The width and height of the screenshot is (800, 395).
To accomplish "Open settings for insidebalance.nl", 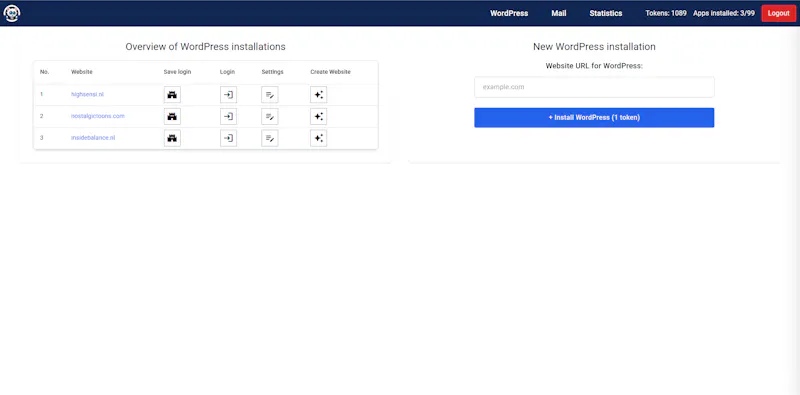I will coord(270,138).
